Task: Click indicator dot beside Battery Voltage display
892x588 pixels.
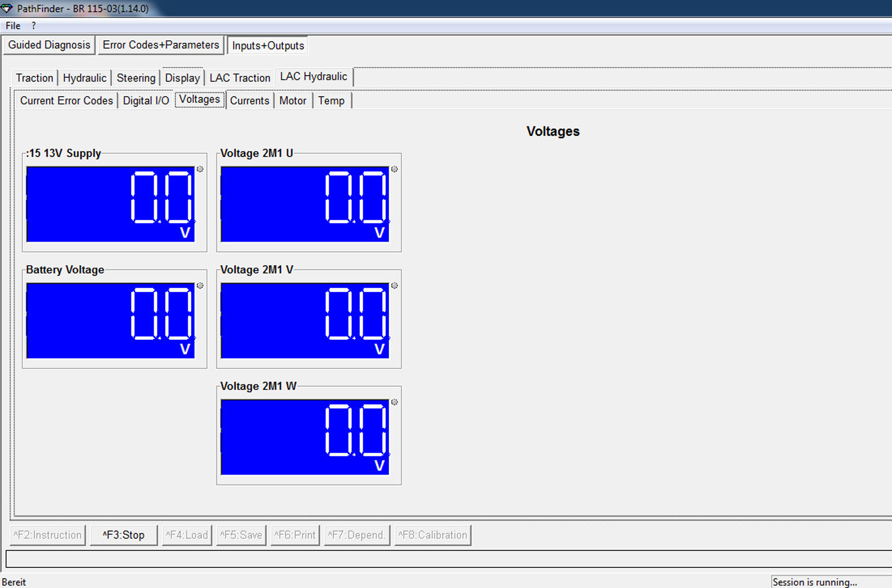Action: tap(200, 286)
